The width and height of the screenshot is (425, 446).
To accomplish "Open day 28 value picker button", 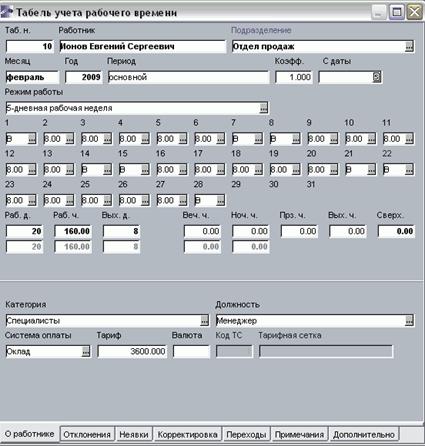I will [x=220, y=201].
